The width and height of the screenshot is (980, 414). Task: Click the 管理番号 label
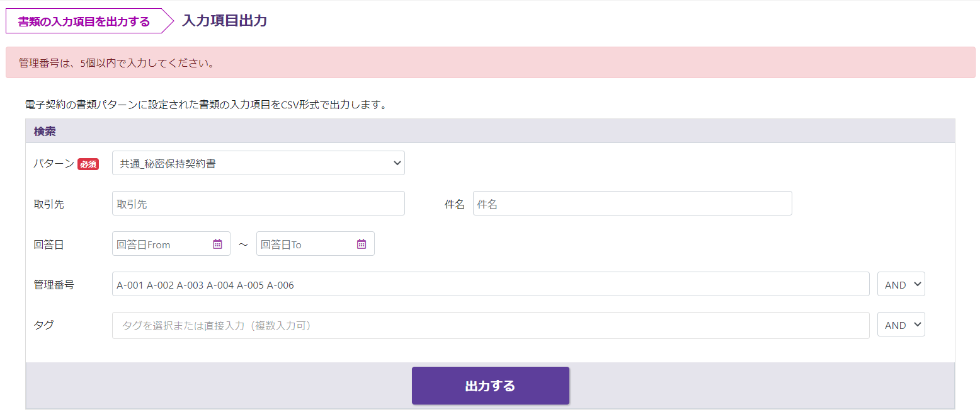(54, 285)
